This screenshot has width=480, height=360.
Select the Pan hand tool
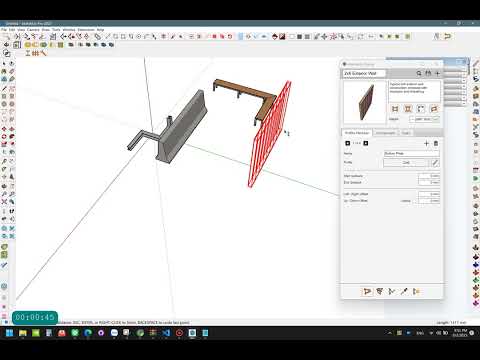12,186
